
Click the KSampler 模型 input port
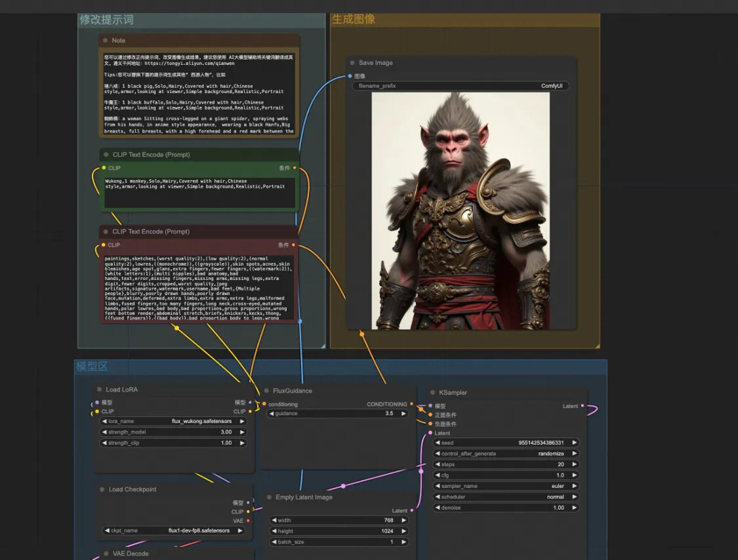[x=430, y=406]
